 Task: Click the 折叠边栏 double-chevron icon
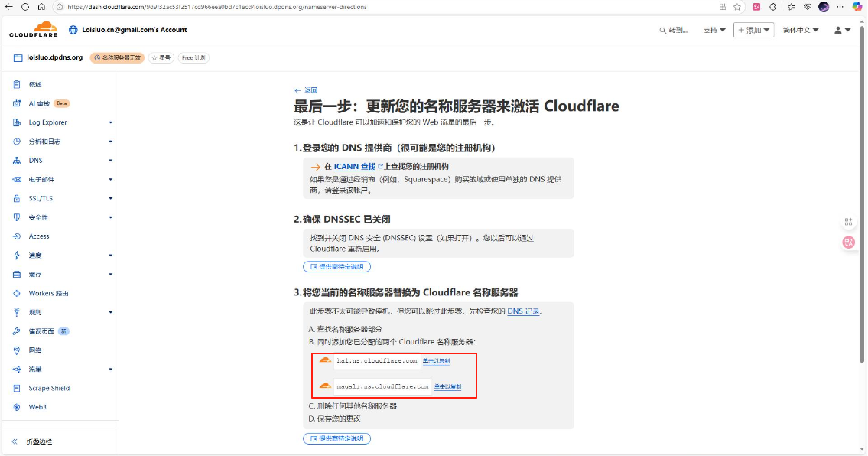point(15,441)
